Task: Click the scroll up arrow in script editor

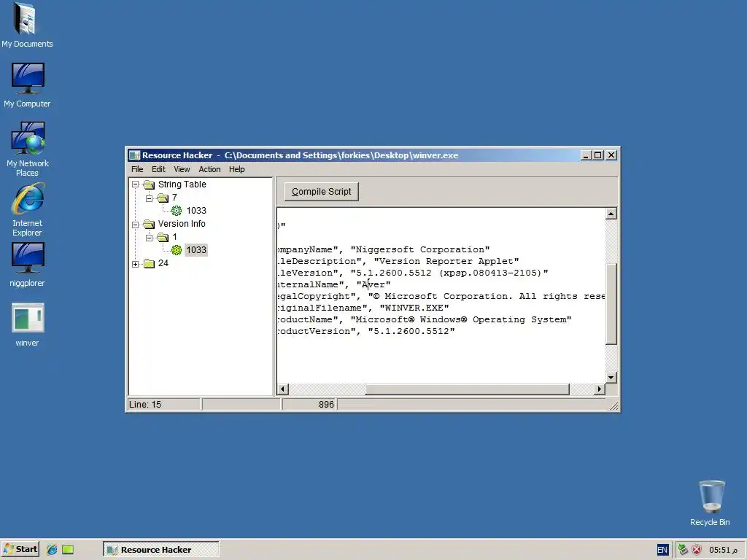Action: pyautogui.click(x=611, y=214)
